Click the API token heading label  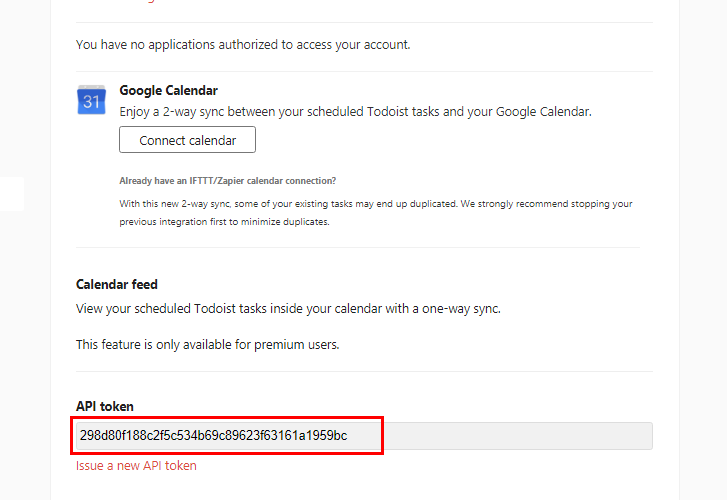(x=105, y=406)
